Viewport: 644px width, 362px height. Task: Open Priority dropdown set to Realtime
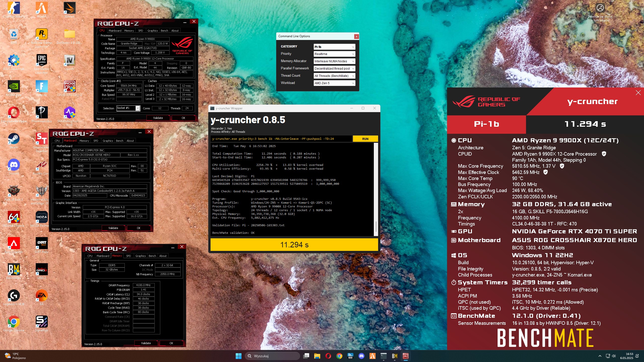coord(334,54)
